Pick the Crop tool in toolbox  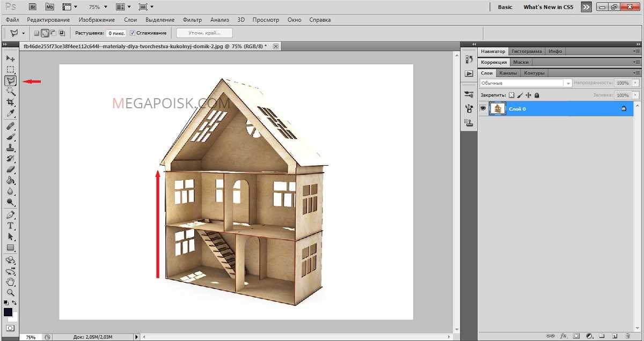pyautogui.click(x=10, y=102)
